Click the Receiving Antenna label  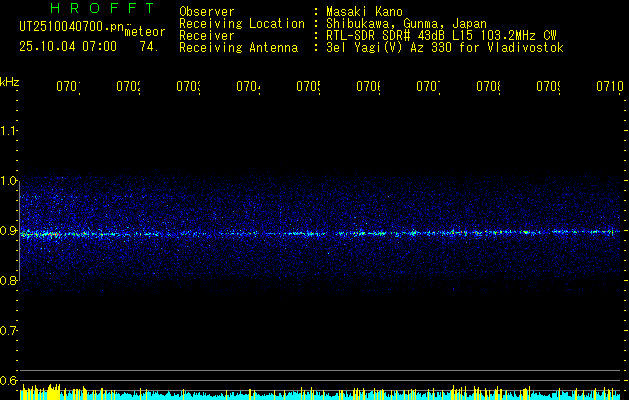click(238, 48)
